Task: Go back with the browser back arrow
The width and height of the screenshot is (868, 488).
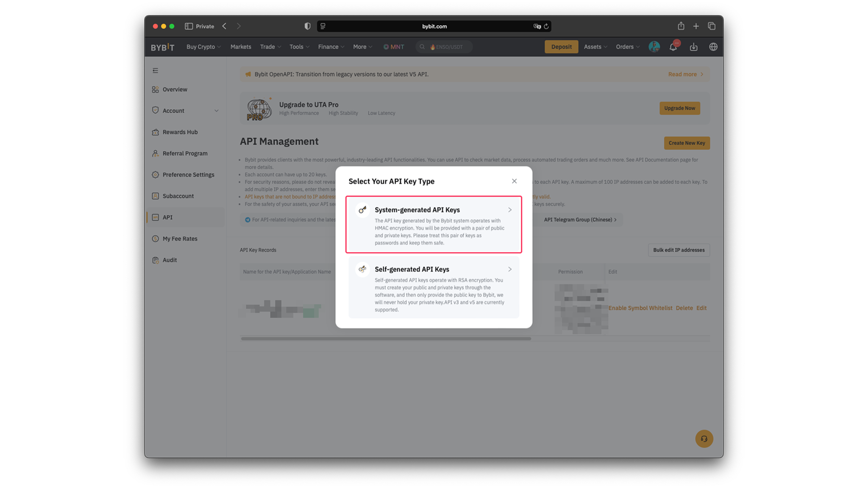Action: tap(224, 26)
